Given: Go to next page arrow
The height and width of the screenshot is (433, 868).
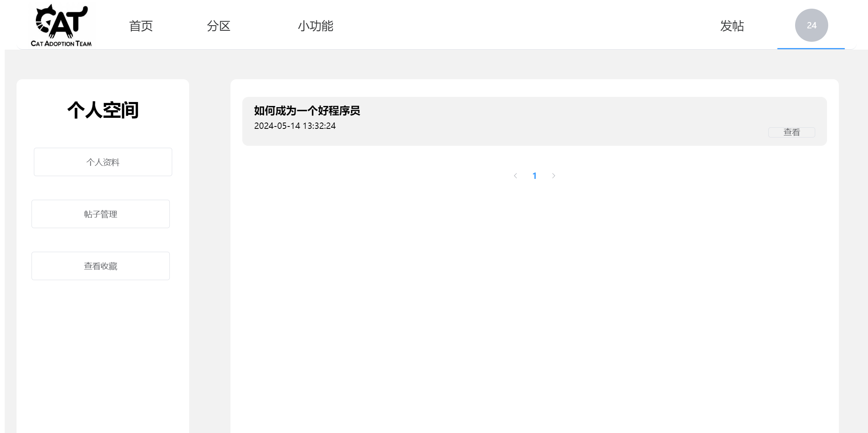Looking at the screenshot, I should point(554,176).
